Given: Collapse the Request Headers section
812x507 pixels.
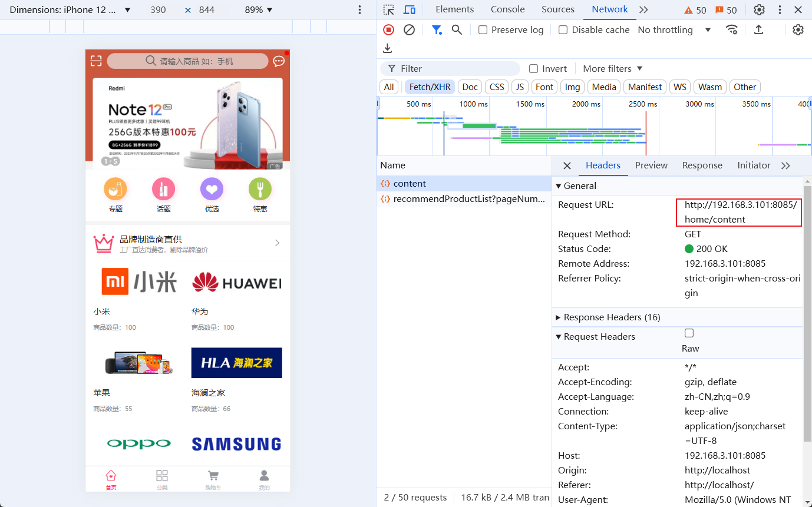Looking at the screenshot, I should pyautogui.click(x=595, y=337).
